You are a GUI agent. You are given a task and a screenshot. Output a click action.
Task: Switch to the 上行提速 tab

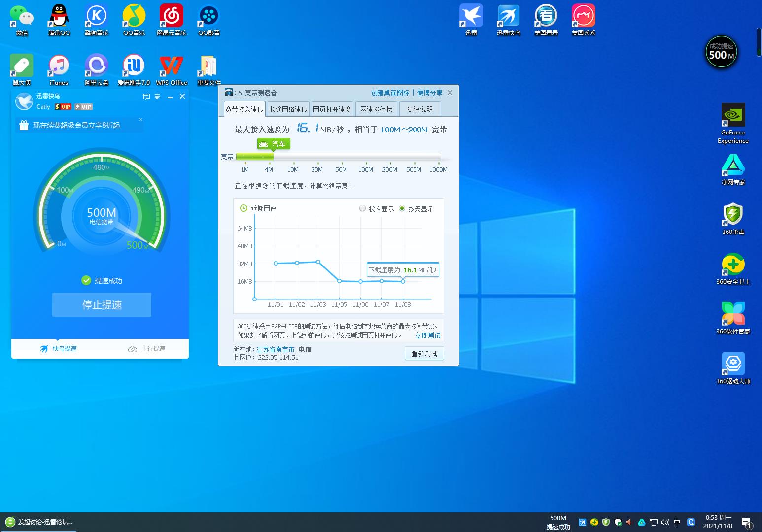pos(147,349)
